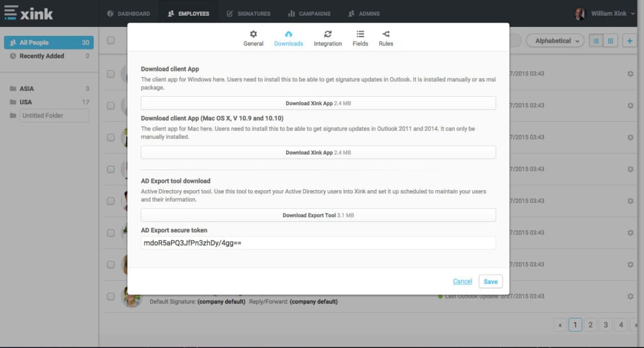Image resolution: width=644 pixels, height=348 pixels.
Task: Cancel the settings dialog
Action: click(x=462, y=281)
